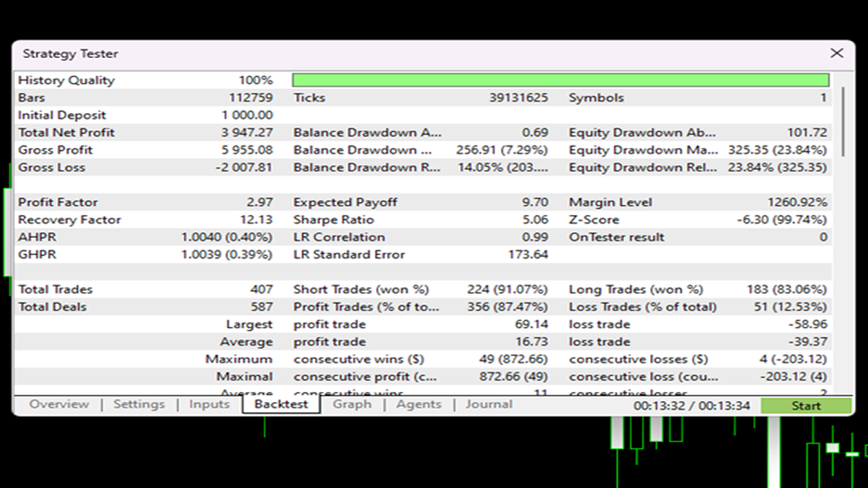
Task: Click the Strategy Tester window title
Action: (x=71, y=54)
